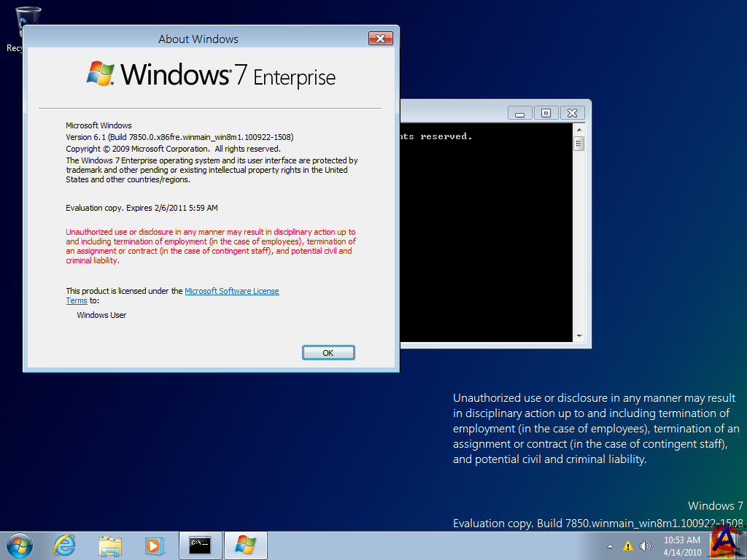
Task: Click command prompt scrollbar up arrow
Action: (x=578, y=130)
